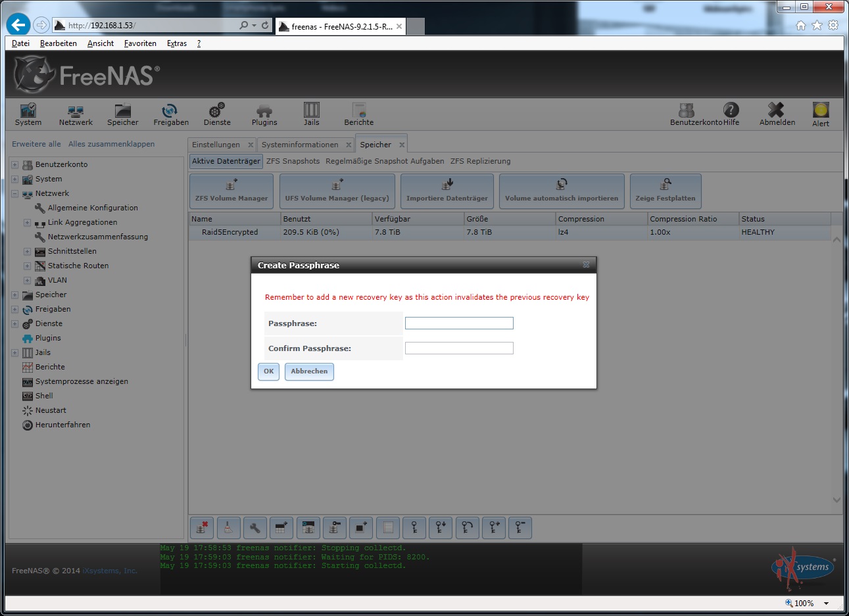The width and height of the screenshot is (849, 616).
Task: Click OK in Create Passphrase dialog
Action: click(268, 371)
